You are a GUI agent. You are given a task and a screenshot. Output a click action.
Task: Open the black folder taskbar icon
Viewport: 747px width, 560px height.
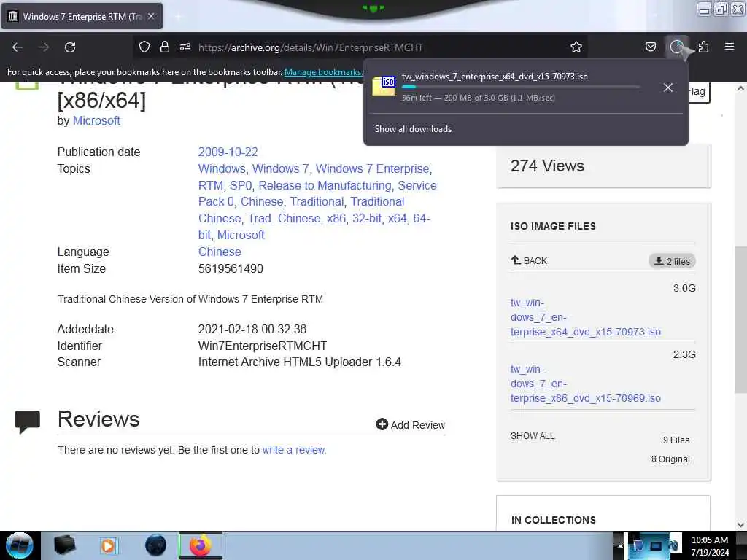click(64, 545)
